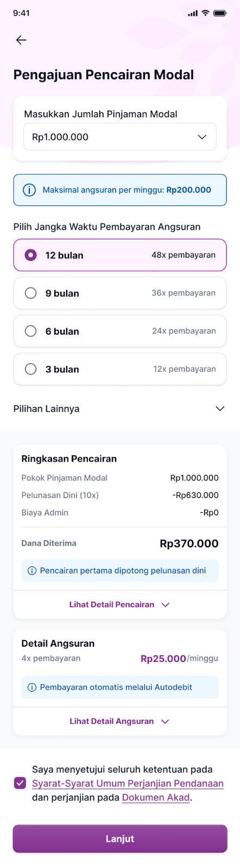Screen dimensions: 240x868
Task: Open Syarat-Syarat Umum Perjanjian Pendanaan link
Action: pos(128,783)
